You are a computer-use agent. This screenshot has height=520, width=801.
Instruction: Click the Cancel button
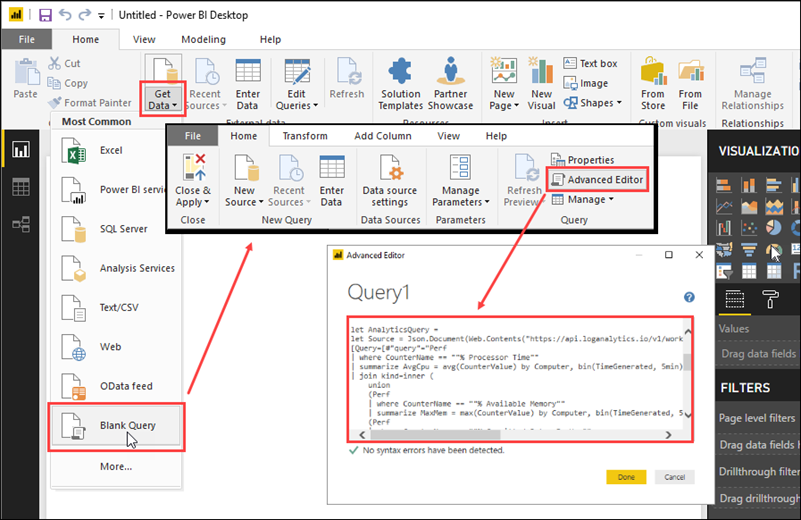(x=674, y=477)
